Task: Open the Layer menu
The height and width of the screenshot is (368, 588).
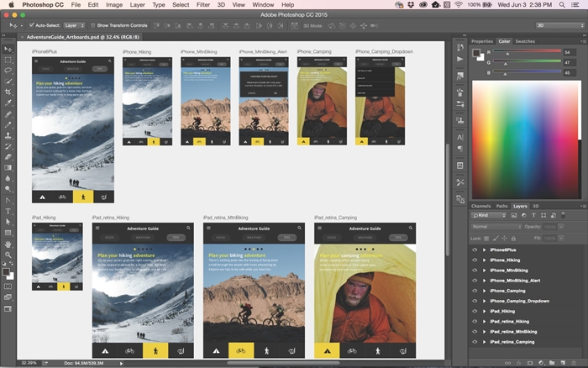Action: [137, 5]
